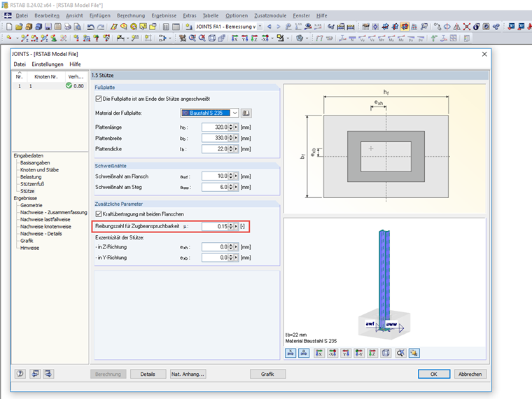Open Plattendicke value list arrow
The width and height of the screenshot is (532, 399).
pos(236,149)
